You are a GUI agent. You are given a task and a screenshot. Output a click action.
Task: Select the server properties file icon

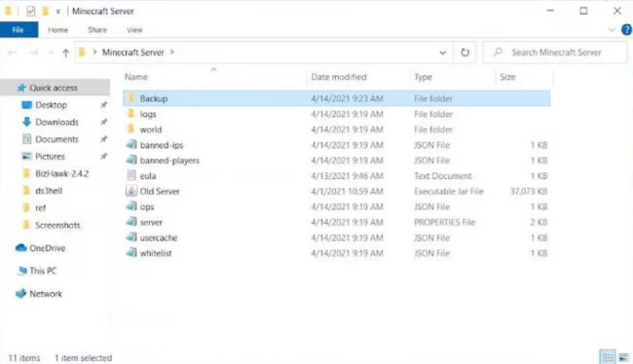tap(131, 222)
